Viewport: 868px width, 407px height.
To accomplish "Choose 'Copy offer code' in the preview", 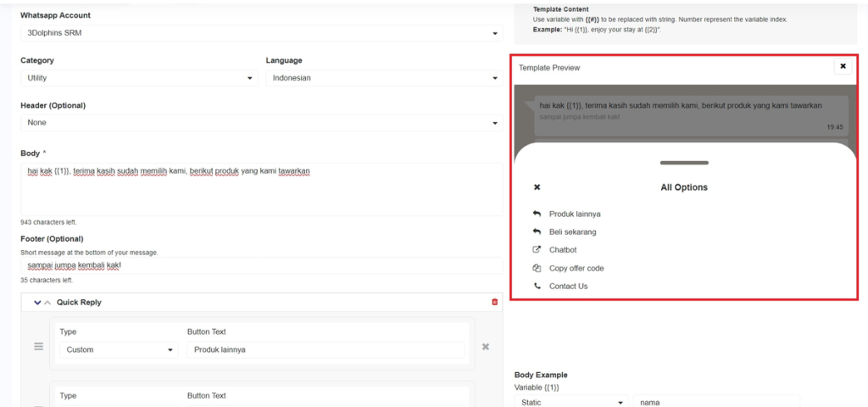I will (576, 268).
